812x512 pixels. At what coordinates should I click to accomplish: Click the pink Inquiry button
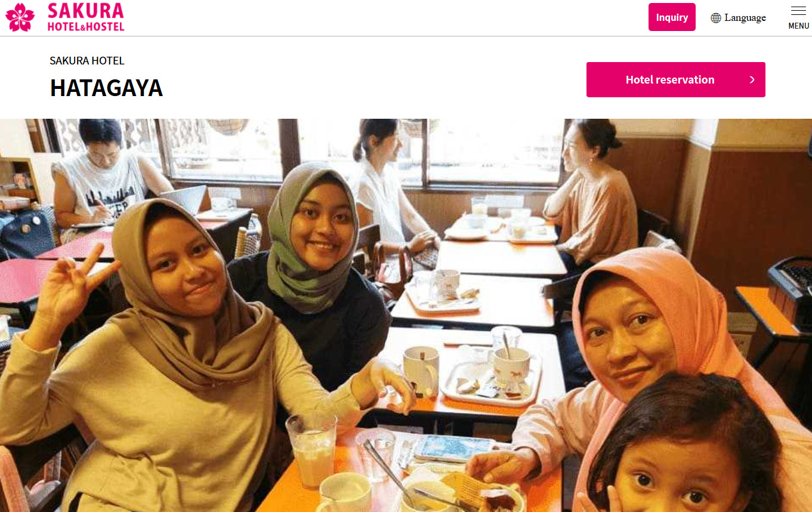tap(672, 17)
